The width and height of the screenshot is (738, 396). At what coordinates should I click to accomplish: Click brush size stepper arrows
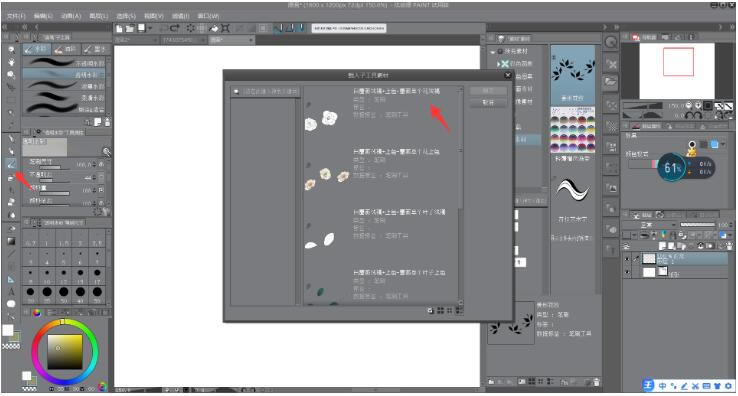coord(95,164)
